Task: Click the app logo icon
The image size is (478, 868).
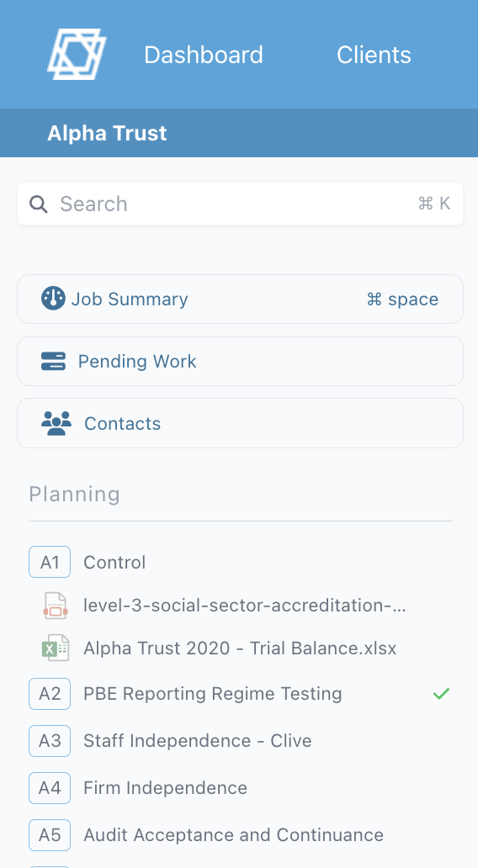Action: pyautogui.click(x=77, y=54)
